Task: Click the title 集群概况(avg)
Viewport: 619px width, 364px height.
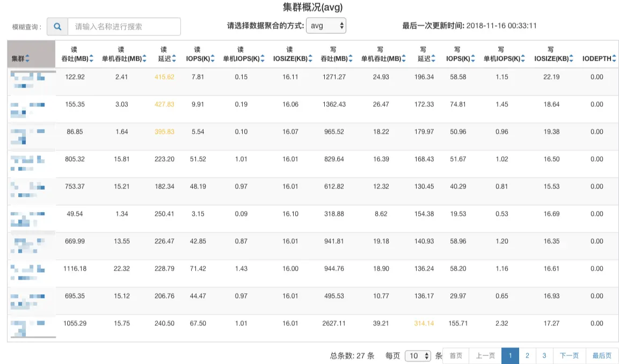Action: (x=312, y=7)
